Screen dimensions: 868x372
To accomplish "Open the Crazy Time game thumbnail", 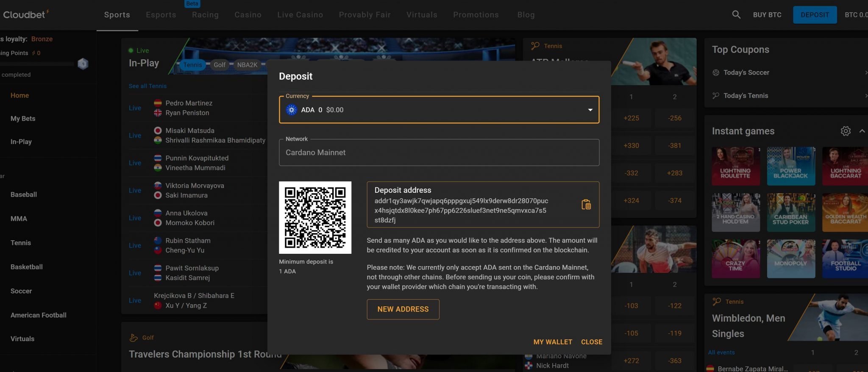I will pos(735,258).
